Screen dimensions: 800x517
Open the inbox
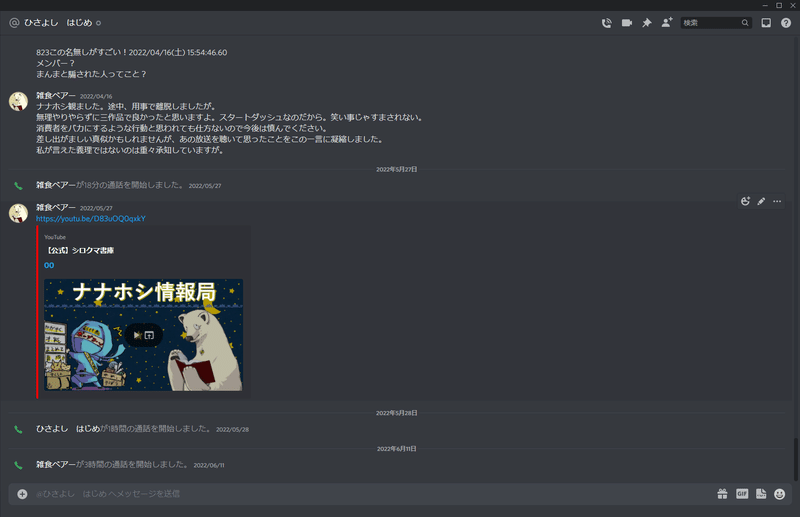[x=766, y=23]
